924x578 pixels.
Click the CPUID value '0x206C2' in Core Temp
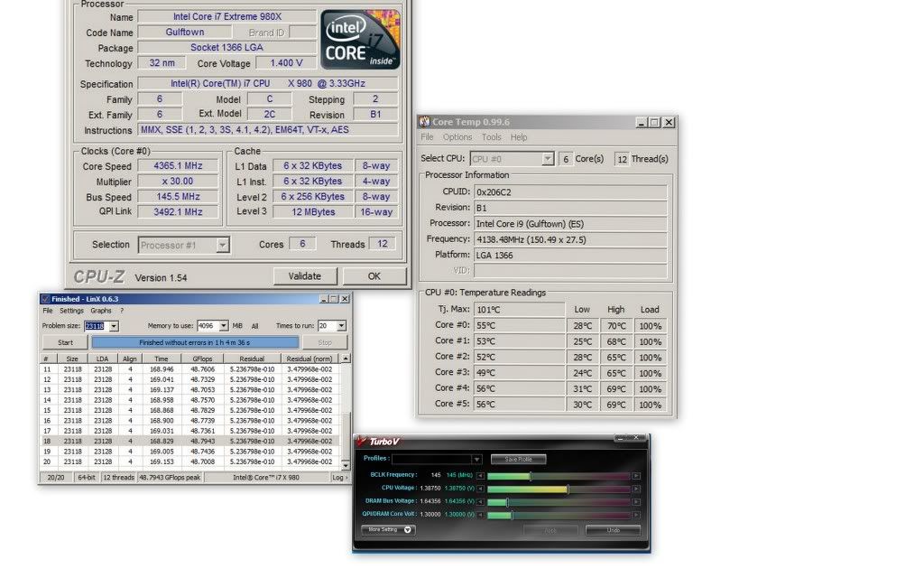coord(570,191)
